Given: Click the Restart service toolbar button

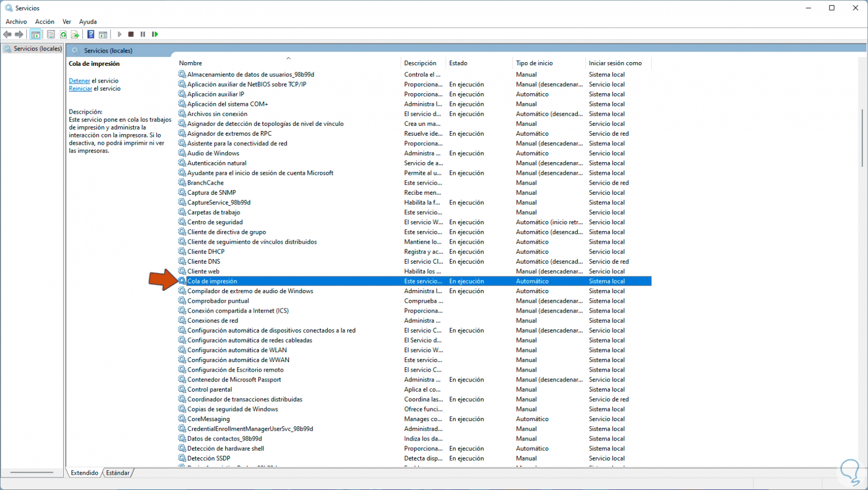Looking at the screenshot, I should click(x=155, y=34).
